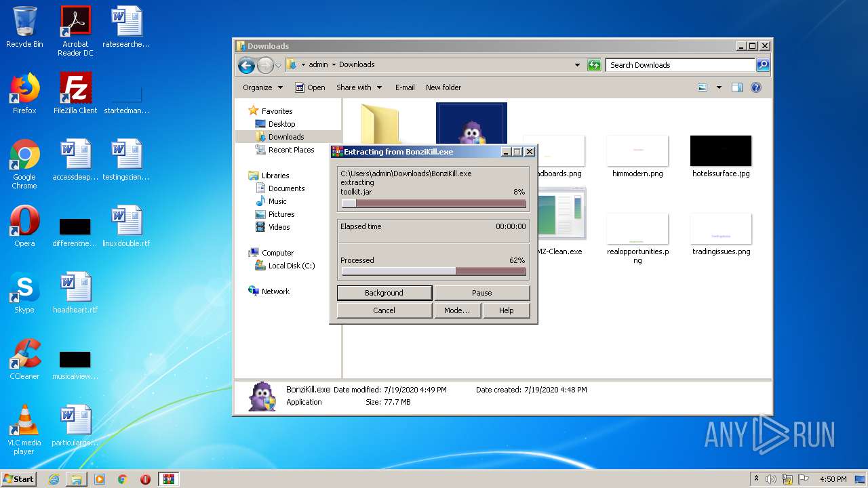
Task: Open Windows Explorer taskbar icon
Action: click(x=77, y=479)
